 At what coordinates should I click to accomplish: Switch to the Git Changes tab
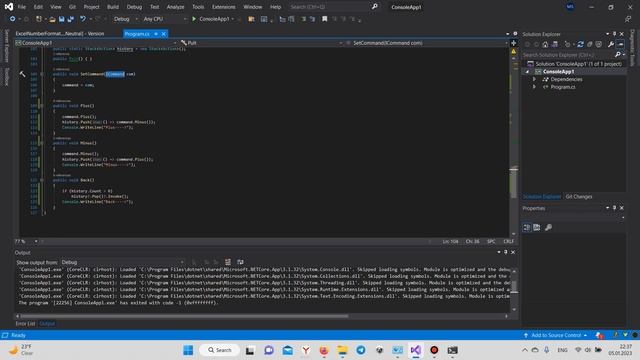tap(579, 197)
